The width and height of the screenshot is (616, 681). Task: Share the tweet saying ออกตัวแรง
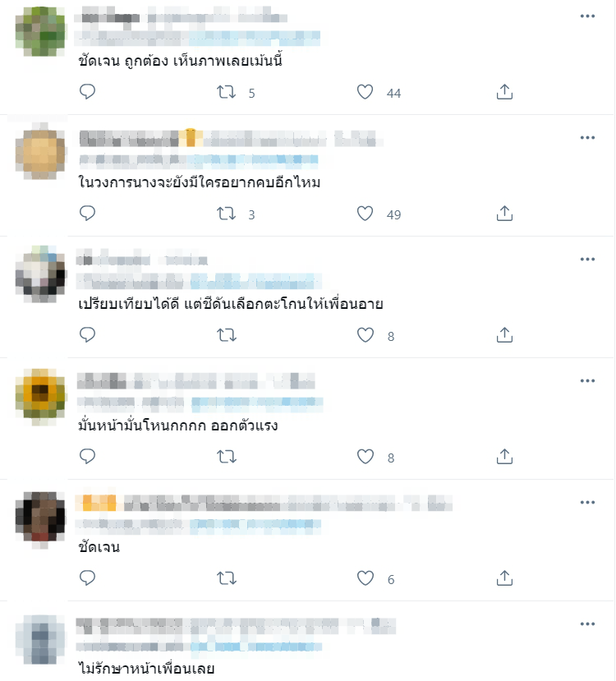(x=504, y=457)
